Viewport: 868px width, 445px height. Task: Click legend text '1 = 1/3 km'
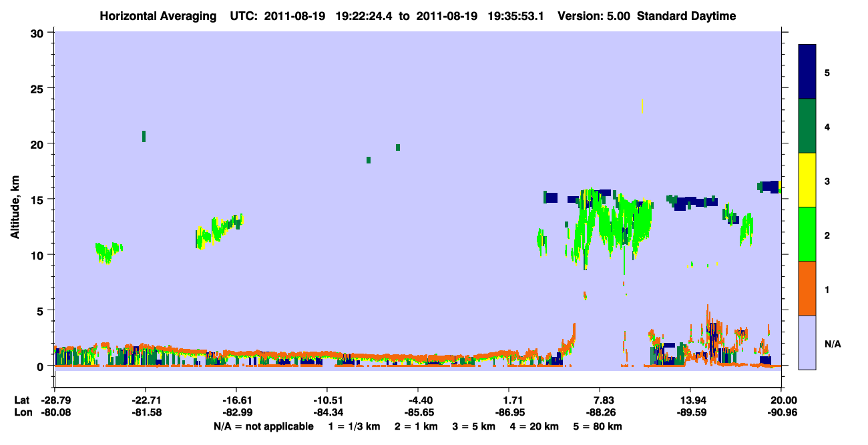pyautogui.click(x=353, y=426)
